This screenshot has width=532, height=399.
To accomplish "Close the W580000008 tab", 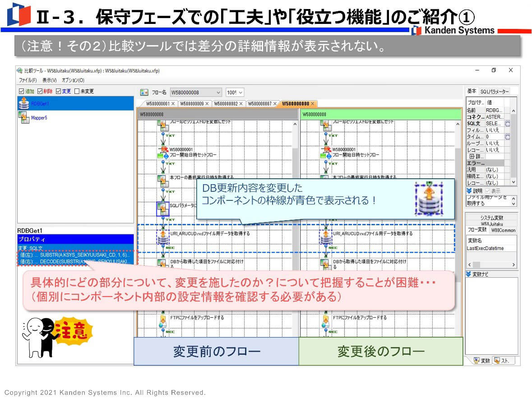I will coord(313,104).
